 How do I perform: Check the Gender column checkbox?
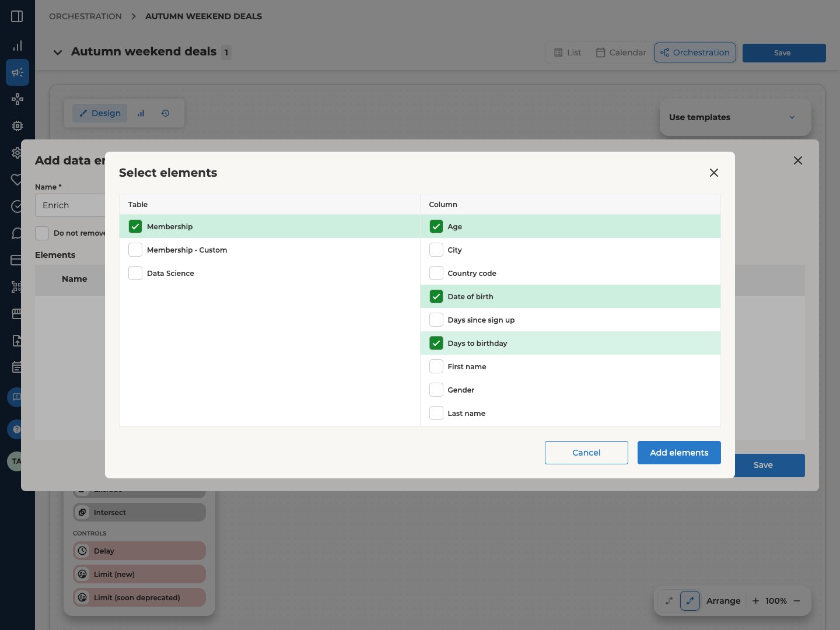pyautogui.click(x=436, y=390)
